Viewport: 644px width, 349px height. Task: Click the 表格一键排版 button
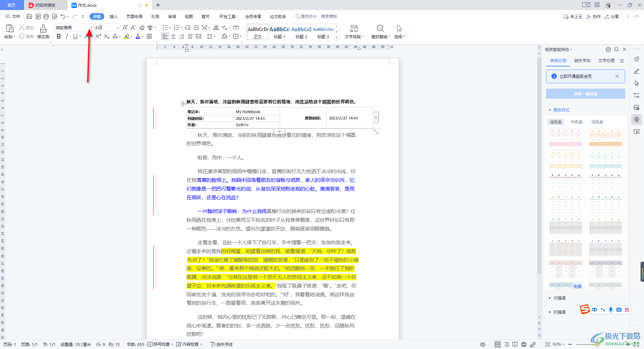[x=585, y=94]
